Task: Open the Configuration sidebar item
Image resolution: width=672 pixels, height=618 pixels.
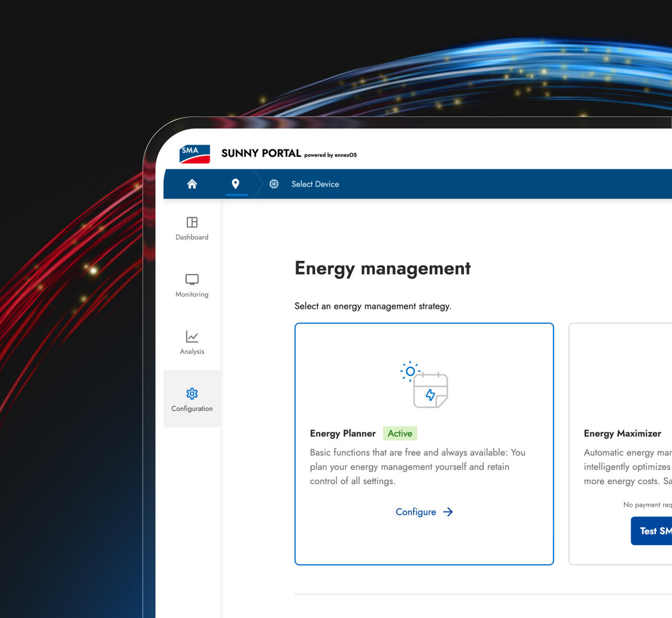Action: tap(192, 399)
